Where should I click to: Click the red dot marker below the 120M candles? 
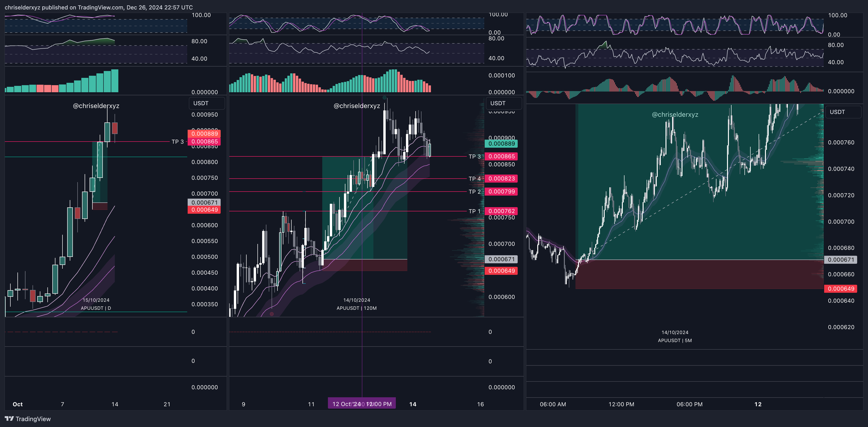272,314
